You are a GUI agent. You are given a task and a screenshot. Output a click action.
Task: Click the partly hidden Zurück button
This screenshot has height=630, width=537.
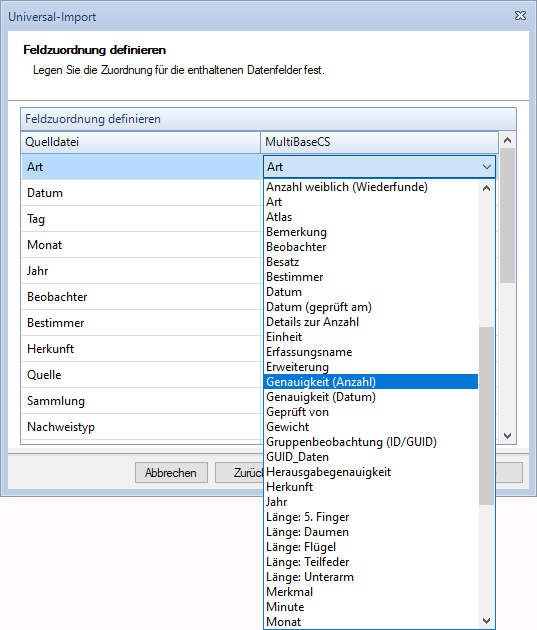[239, 472]
